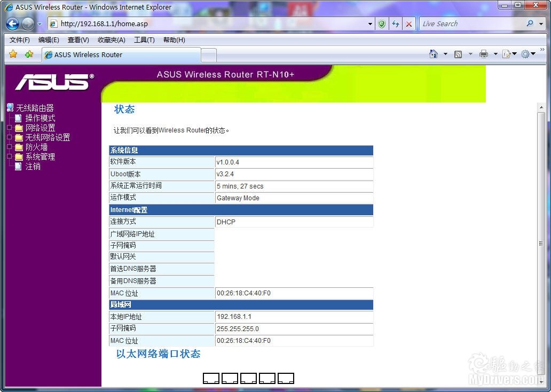The height and width of the screenshot is (392, 551).
Task: Click the 注销 logout link
Action: tap(33, 166)
